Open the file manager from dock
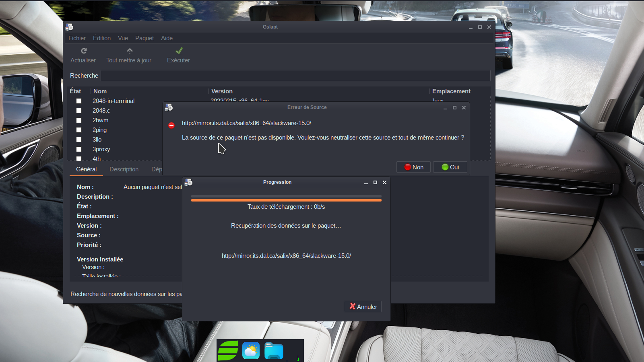644x362 pixels. [x=274, y=351]
